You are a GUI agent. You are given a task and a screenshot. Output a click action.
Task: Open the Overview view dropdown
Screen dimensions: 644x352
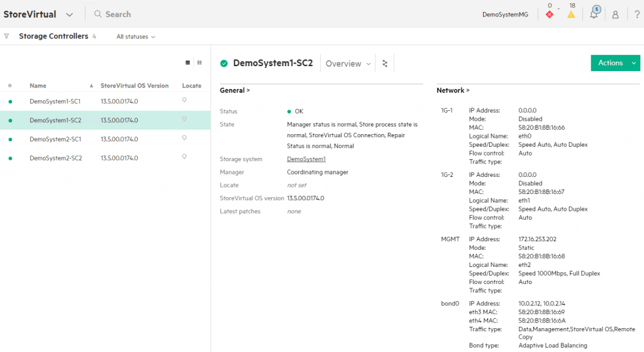(x=348, y=64)
